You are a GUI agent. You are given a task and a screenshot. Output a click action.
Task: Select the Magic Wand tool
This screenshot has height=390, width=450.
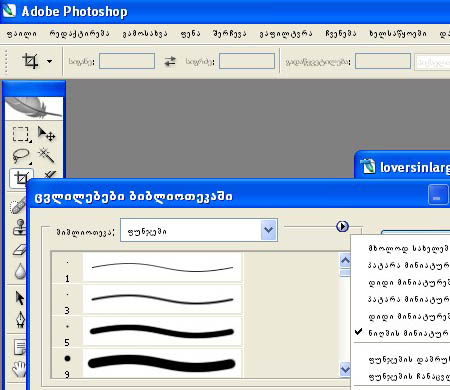(46, 155)
